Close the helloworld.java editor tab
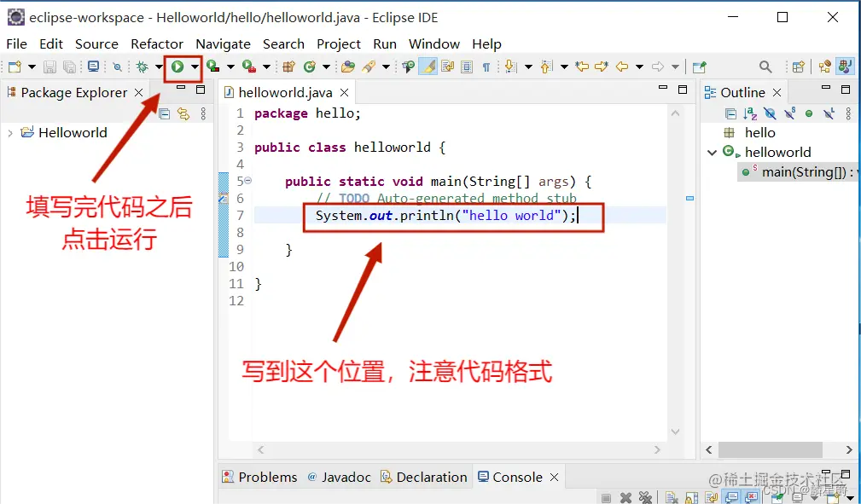Viewport: 861px width, 504px height. tap(344, 92)
